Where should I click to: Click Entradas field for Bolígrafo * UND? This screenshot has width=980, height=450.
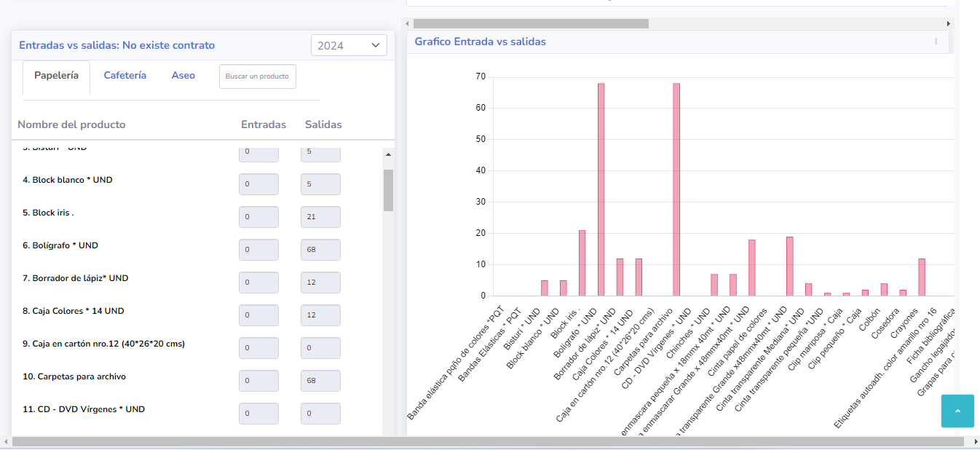coord(258,250)
